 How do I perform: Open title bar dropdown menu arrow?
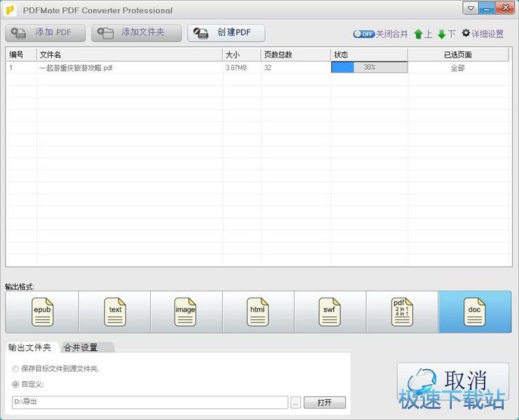(x=471, y=8)
